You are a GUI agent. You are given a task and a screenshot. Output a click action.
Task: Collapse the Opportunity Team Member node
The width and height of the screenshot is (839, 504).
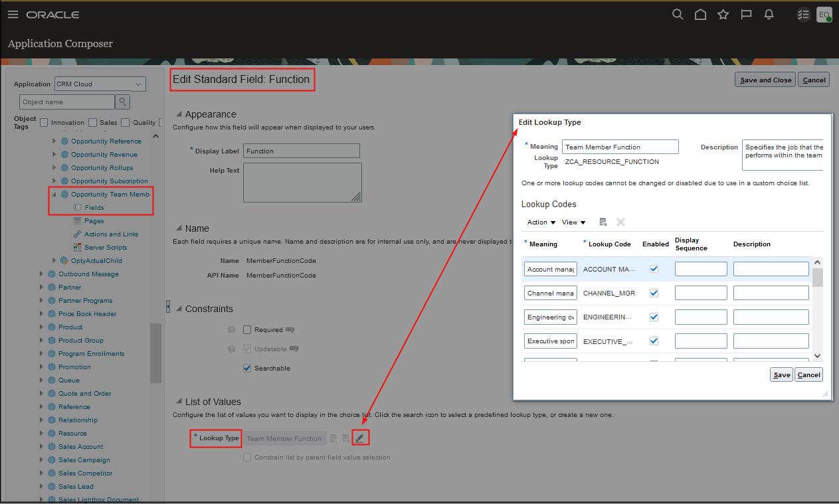pos(54,194)
